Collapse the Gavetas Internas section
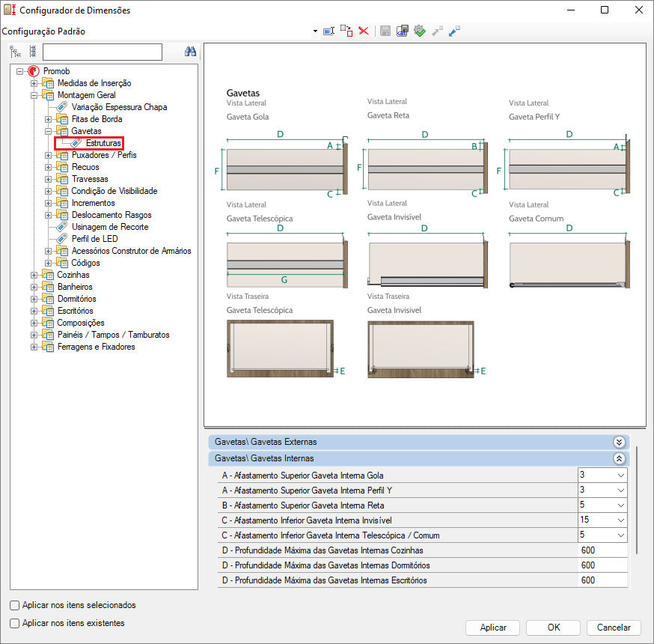Viewport: 654px width, 644px height. coord(619,458)
